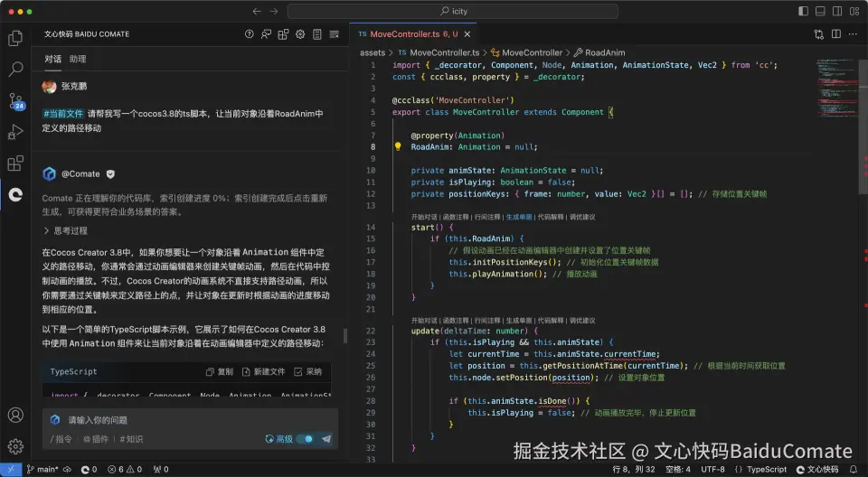This screenshot has height=477, width=868.
Task: Open the source control compare changes editor icon
Action: (x=819, y=34)
